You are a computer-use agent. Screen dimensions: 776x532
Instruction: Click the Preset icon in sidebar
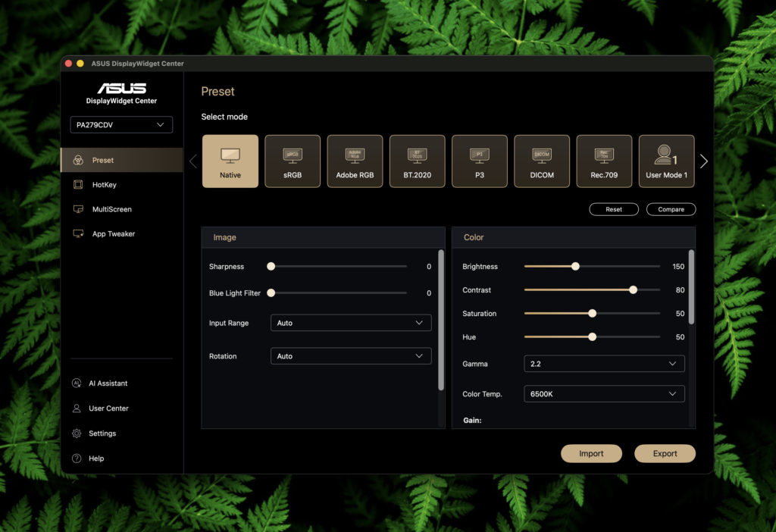(78, 160)
